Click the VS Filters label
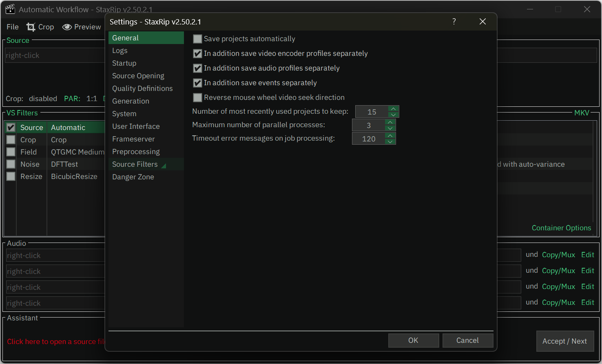Viewport: 602px width, 364px height. tap(22, 113)
